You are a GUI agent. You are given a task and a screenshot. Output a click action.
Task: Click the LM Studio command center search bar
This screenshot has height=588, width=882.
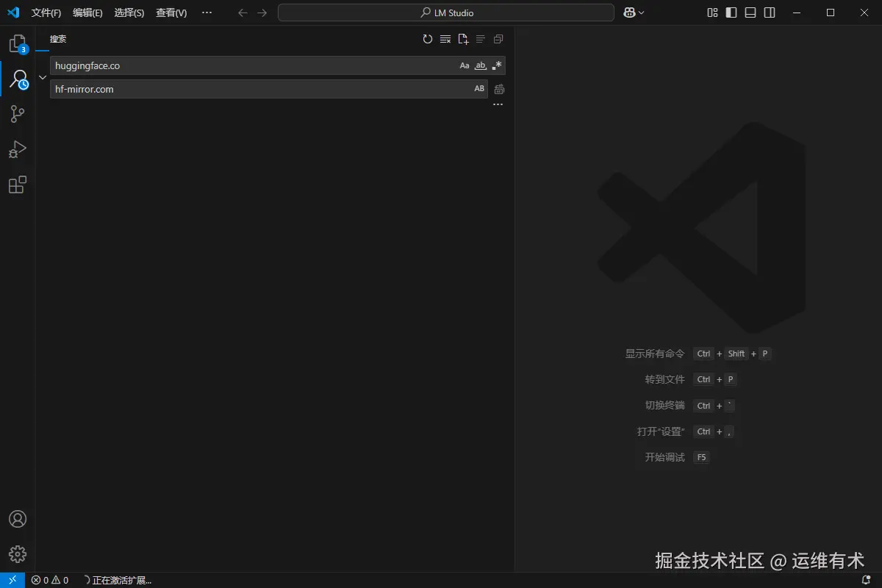[x=445, y=12]
